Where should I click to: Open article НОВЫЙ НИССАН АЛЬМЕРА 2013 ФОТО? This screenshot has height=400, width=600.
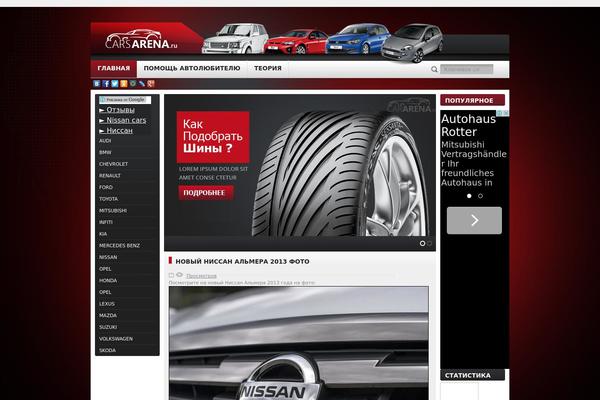(x=242, y=262)
